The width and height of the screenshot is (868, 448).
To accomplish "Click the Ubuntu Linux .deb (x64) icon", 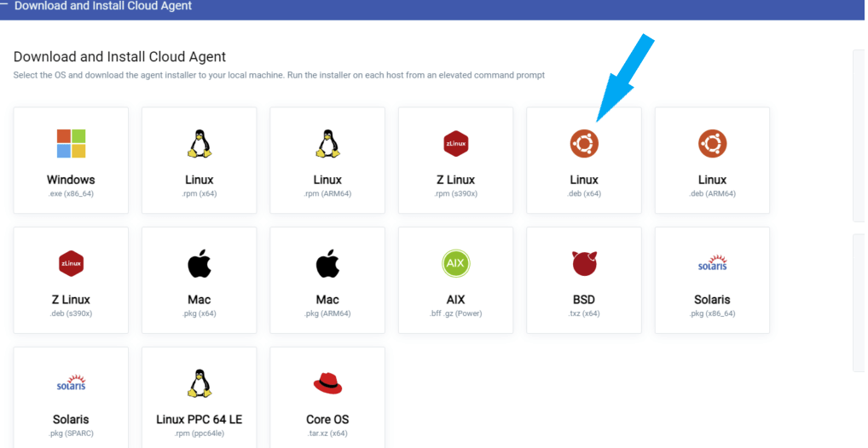I will point(584,144).
